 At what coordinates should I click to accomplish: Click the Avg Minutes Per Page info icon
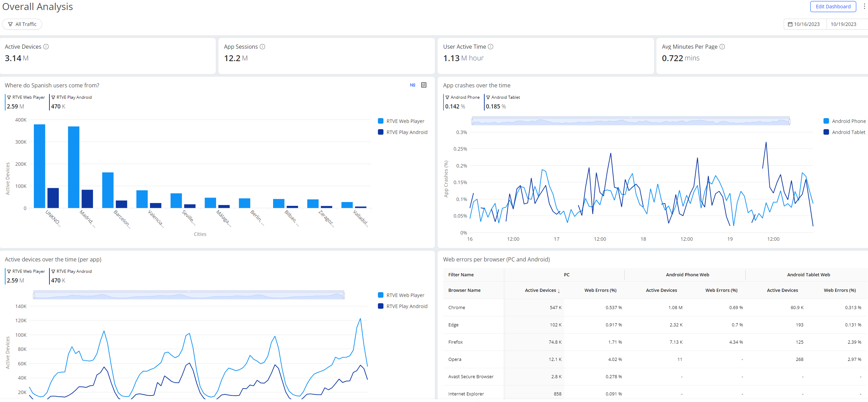722,47
